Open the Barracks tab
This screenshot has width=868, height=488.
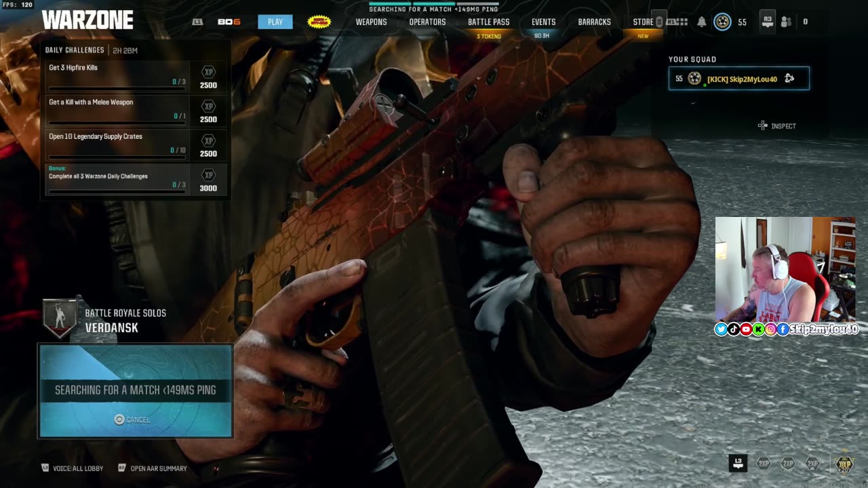point(595,22)
